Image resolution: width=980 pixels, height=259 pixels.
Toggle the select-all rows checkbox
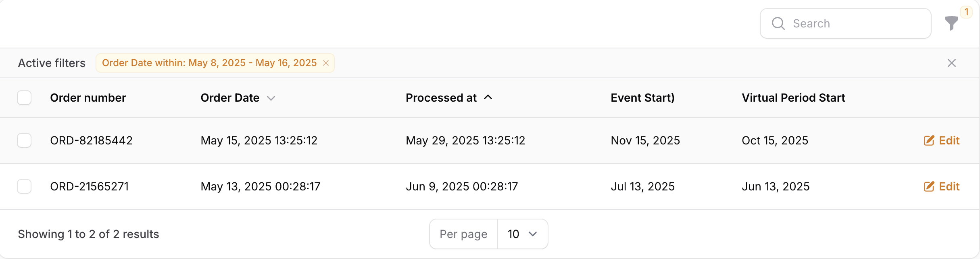[24, 98]
